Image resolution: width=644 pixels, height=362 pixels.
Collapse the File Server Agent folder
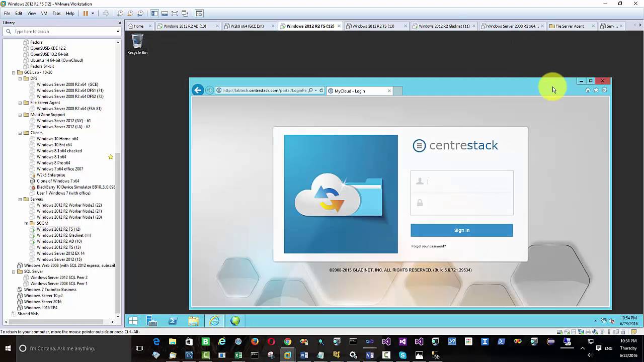point(20,103)
